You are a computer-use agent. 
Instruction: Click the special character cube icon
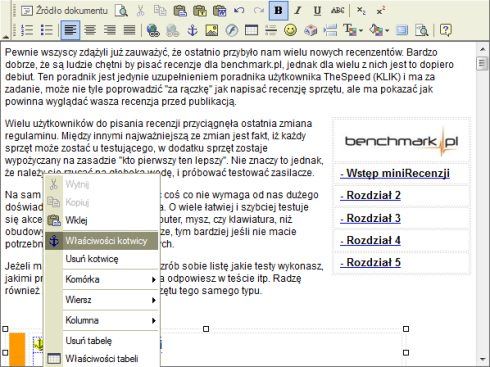310,30
